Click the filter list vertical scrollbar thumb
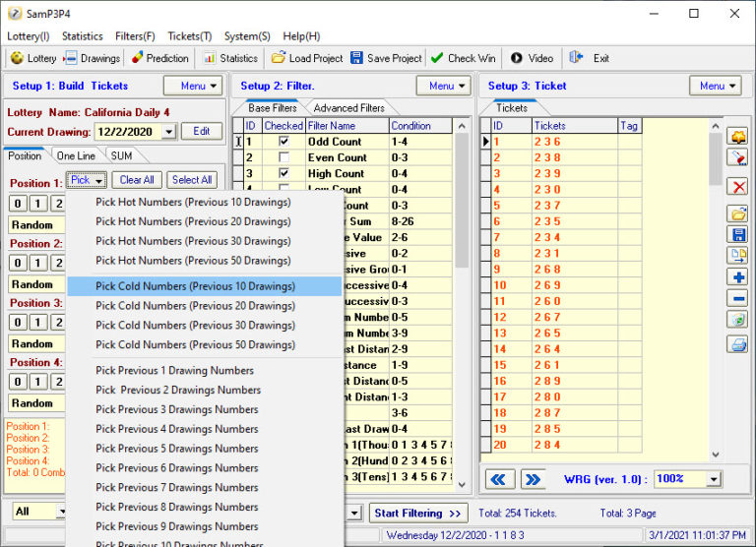The width and height of the screenshot is (756, 547). [x=462, y=200]
